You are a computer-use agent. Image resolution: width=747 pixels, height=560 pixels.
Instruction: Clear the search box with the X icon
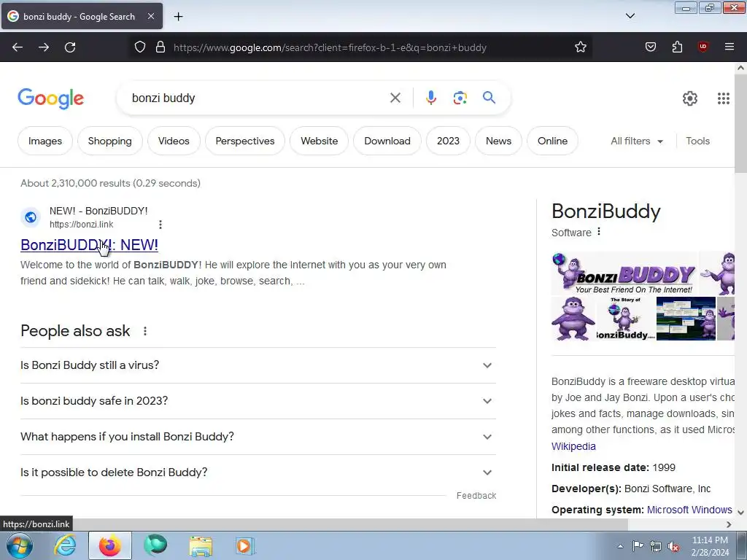pos(395,98)
